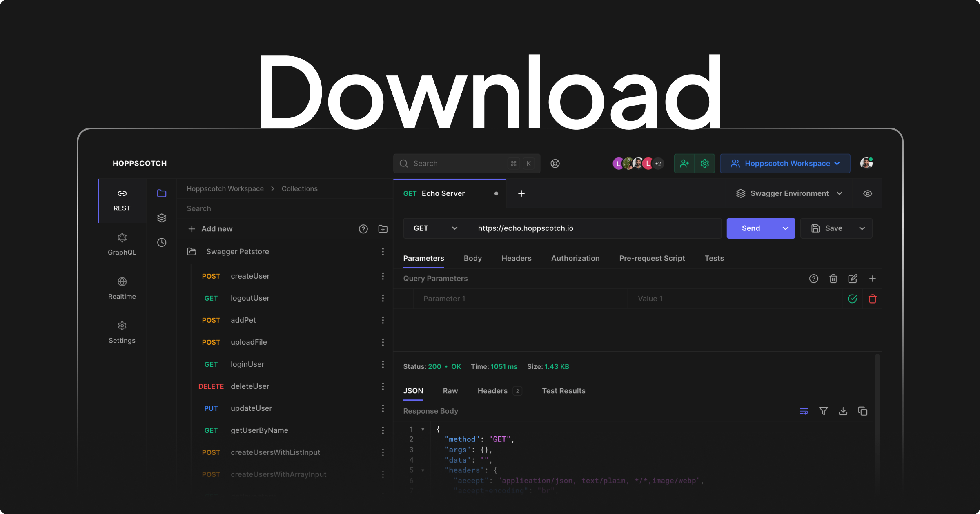Image resolution: width=980 pixels, height=514 pixels.
Task: Expand the Send button dropdown arrow
Action: click(x=785, y=228)
